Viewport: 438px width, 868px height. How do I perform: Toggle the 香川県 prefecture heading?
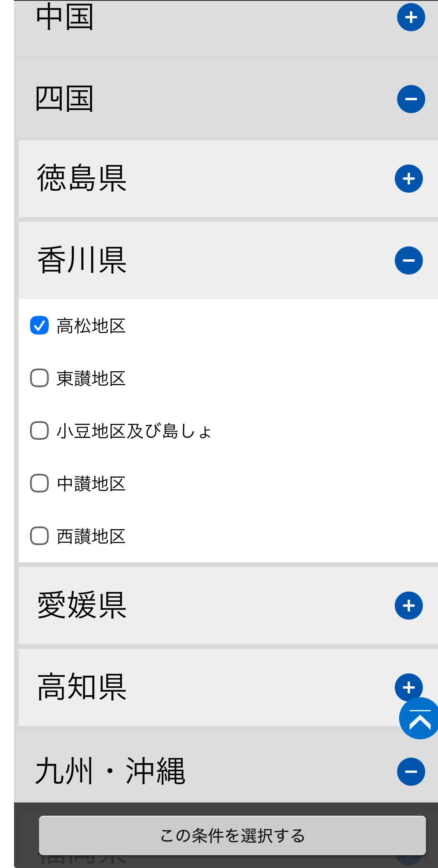coord(82,260)
